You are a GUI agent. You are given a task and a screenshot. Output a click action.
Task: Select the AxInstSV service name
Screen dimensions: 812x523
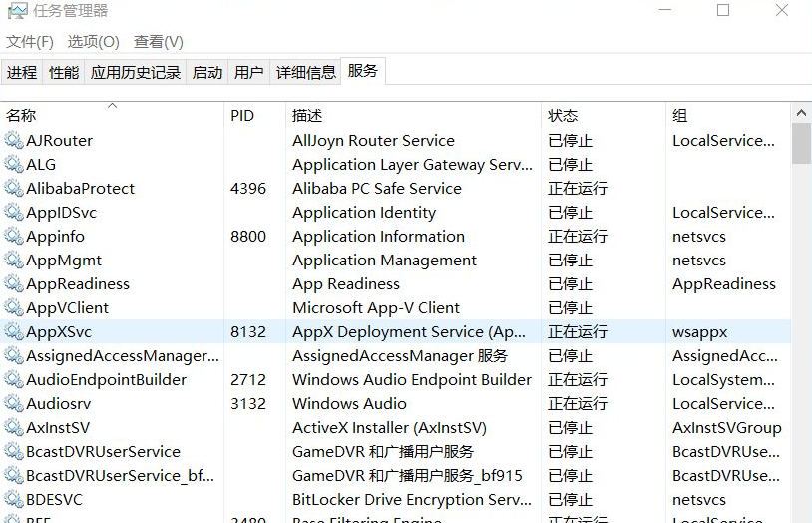tap(58, 428)
